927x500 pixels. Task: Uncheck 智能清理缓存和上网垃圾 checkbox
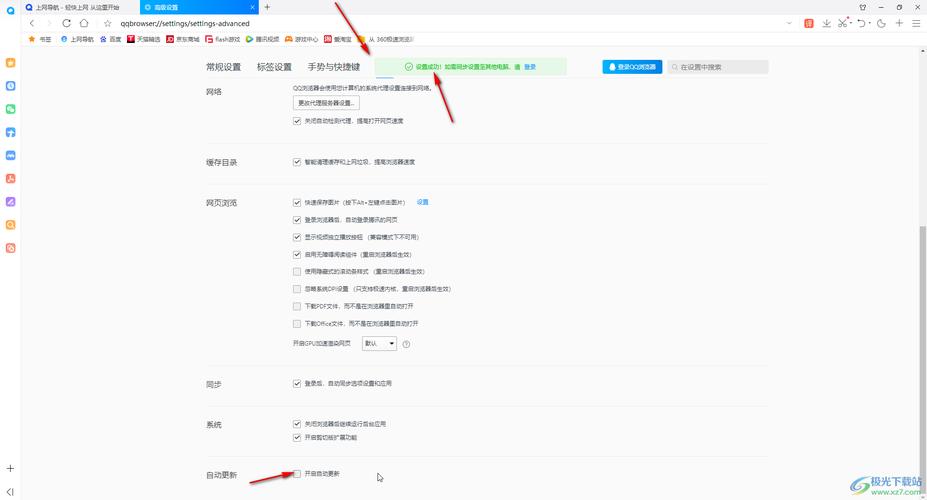pos(297,162)
